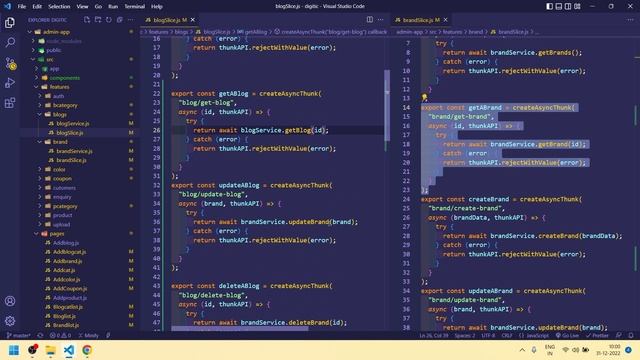The image size is (640, 360).
Task: Open the Extensions view
Action: [10, 102]
